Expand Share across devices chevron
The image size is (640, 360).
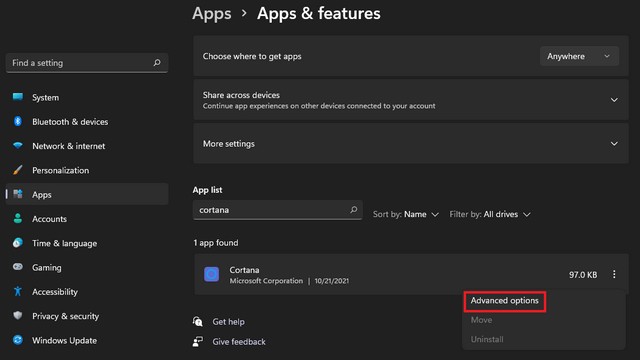tap(614, 100)
